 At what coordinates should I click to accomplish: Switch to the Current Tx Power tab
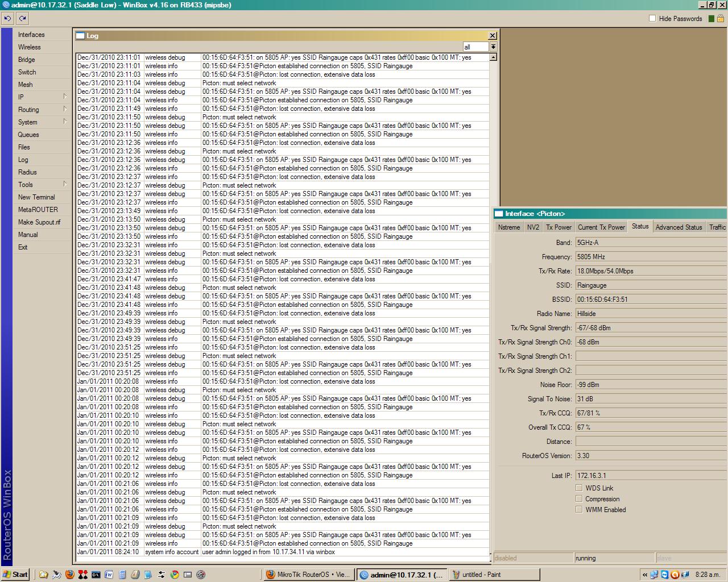coord(601,227)
